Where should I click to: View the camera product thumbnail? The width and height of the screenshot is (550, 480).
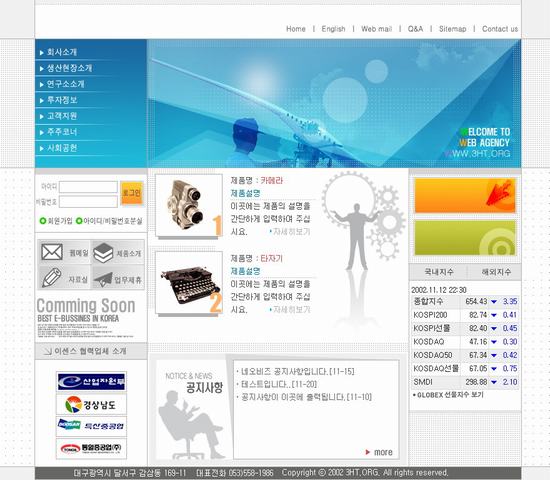coord(189,206)
